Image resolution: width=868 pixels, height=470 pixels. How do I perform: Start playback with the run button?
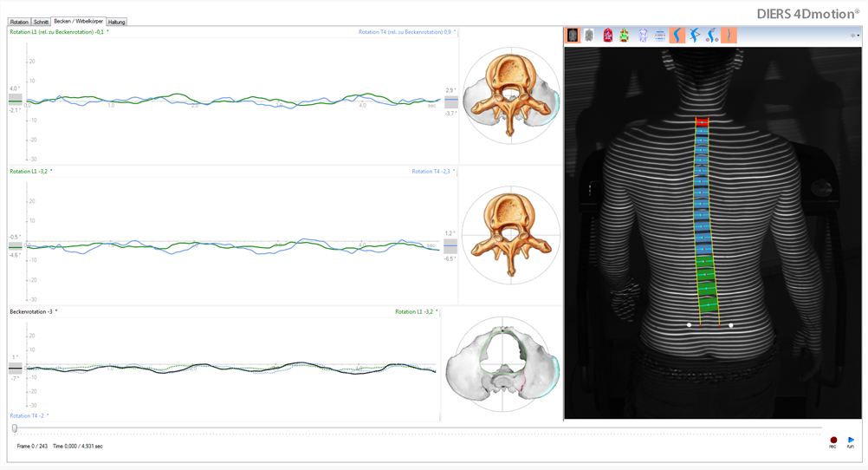pyautogui.click(x=850, y=441)
